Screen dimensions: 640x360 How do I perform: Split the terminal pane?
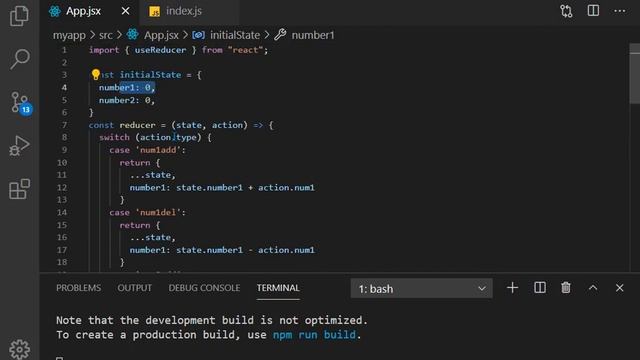pos(540,288)
